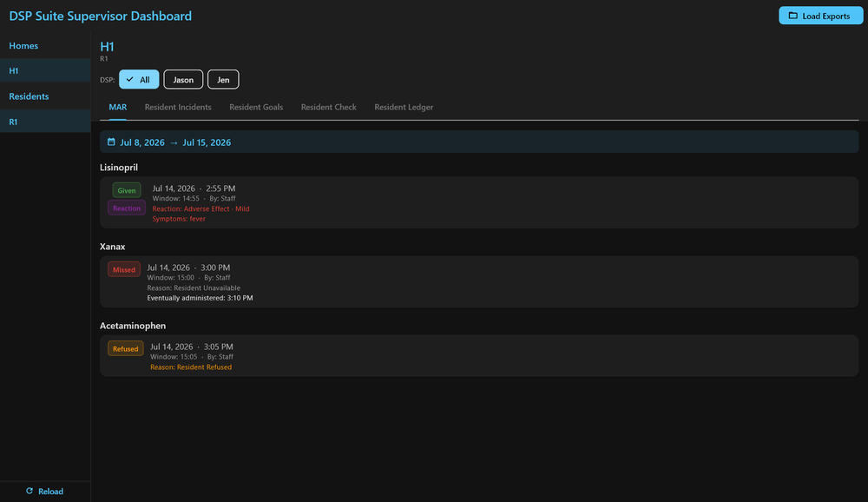Select home H1 in the sidebar
The width and height of the screenshot is (868, 502).
[45, 70]
